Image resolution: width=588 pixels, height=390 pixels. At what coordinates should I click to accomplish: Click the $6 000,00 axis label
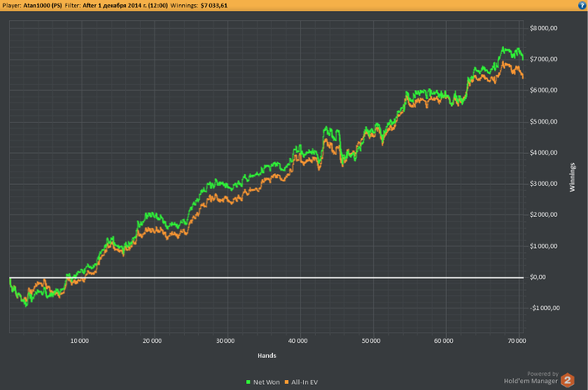[543, 90]
